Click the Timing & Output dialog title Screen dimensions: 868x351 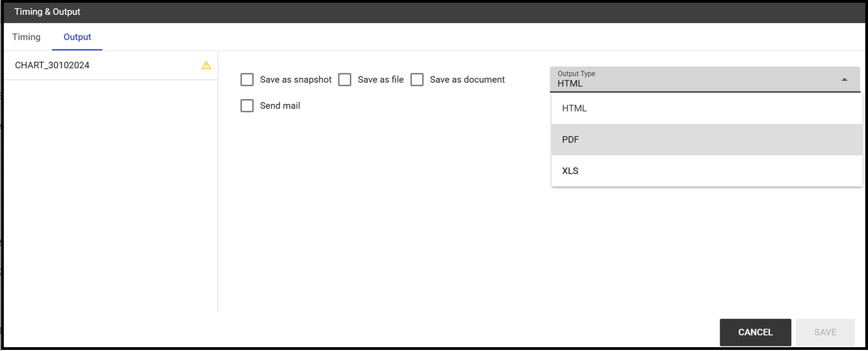pos(47,12)
